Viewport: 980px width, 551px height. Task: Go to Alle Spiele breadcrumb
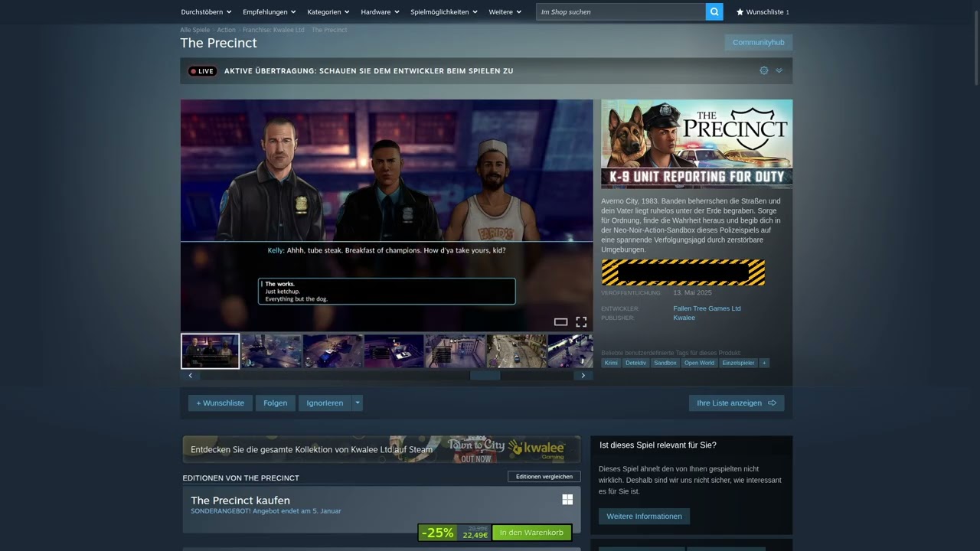(x=194, y=30)
